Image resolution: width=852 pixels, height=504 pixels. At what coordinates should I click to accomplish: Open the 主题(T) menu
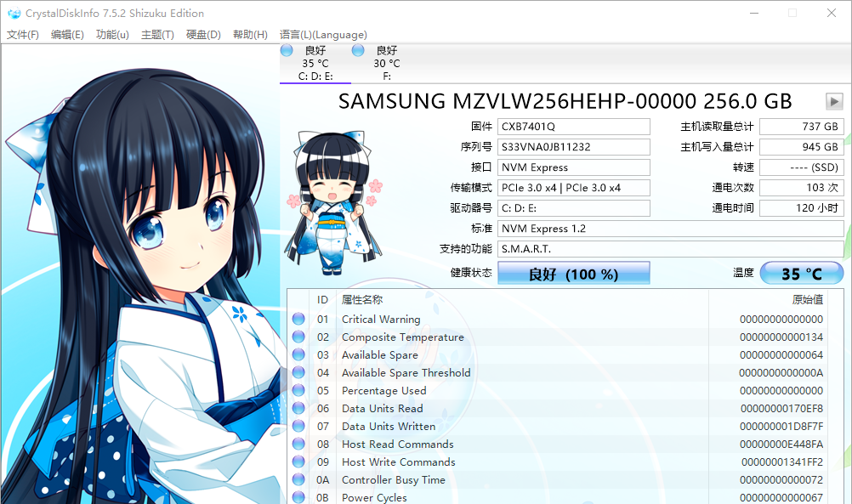tap(157, 35)
